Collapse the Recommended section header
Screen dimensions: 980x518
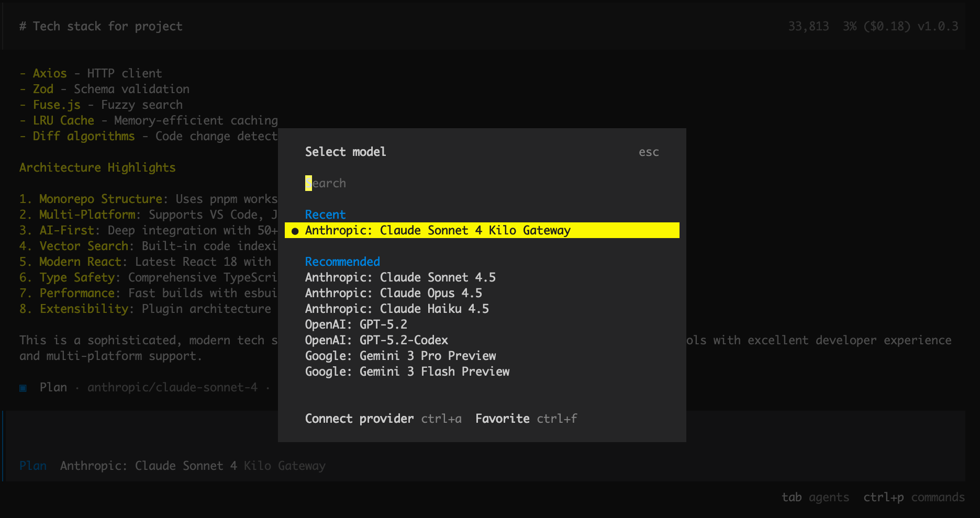click(342, 262)
